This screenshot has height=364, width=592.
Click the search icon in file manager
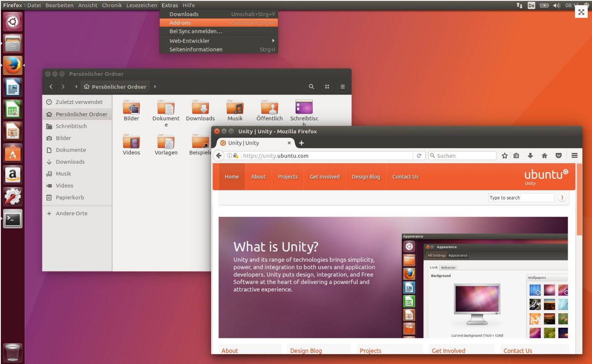click(x=311, y=87)
